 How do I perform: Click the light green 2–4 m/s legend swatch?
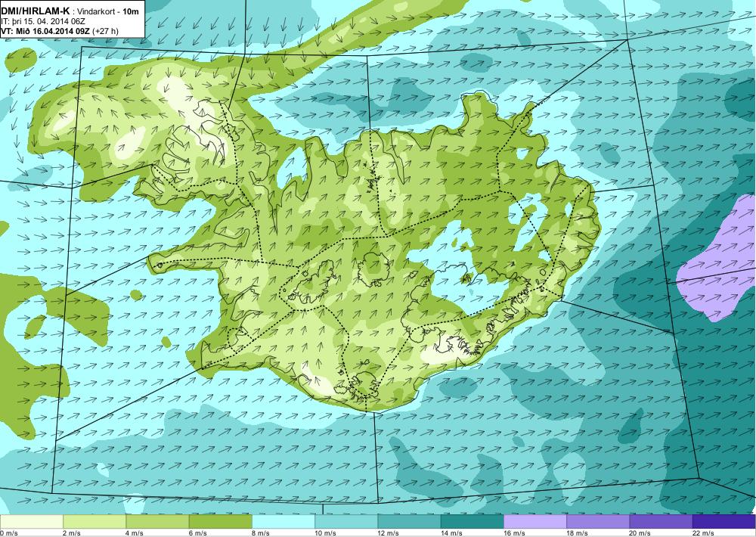coord(94,522)
